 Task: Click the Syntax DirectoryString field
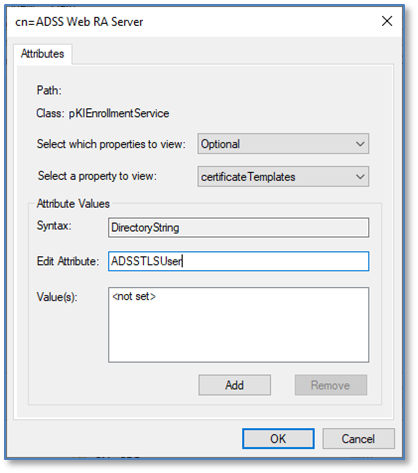point(238,228)
